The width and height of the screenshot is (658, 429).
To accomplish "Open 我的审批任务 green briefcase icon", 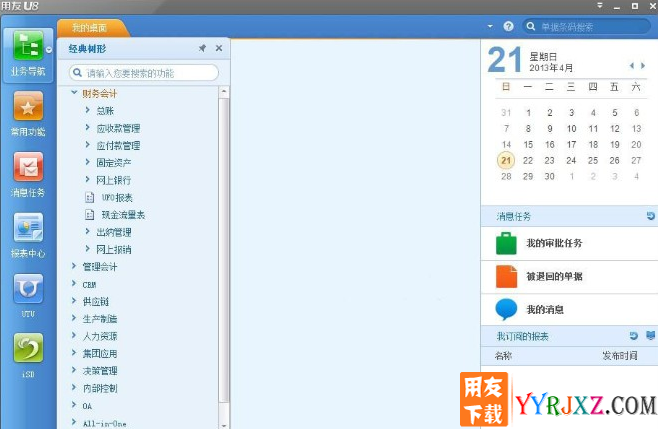I will click(x=506, y=243).
